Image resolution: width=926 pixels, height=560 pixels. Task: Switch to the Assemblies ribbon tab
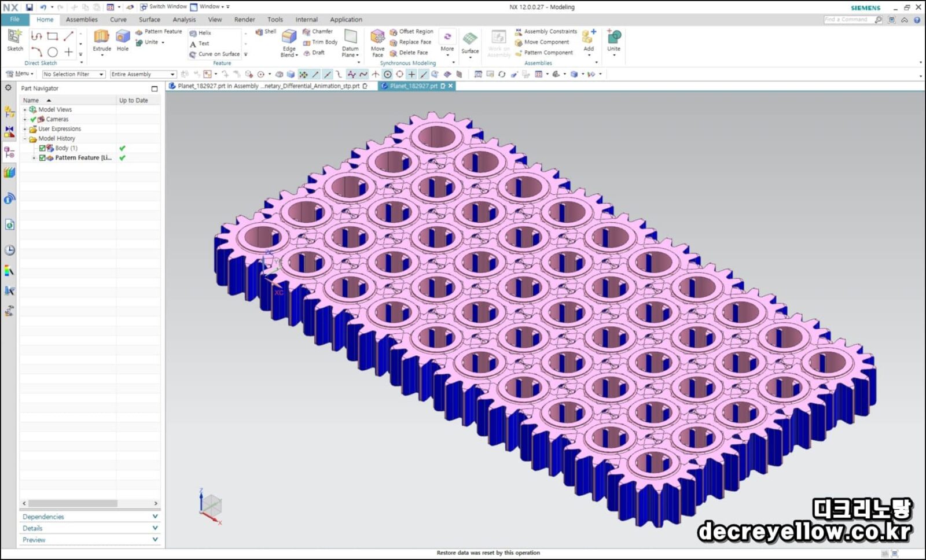point(82,20)
